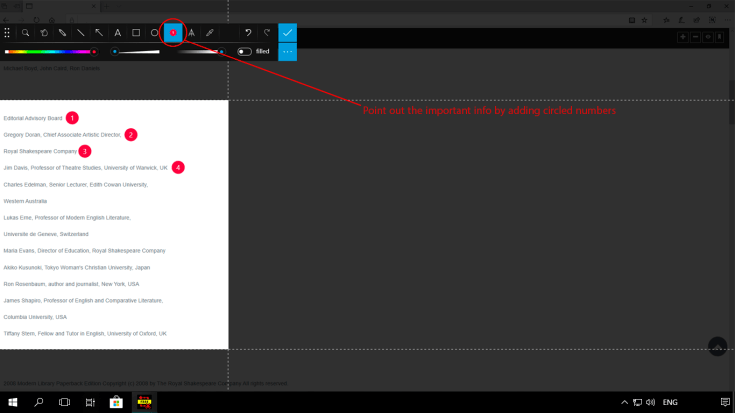Image resolution: width=735 pixels, height=413 pixels.
Task: Click the circled number 4 annotation
Action: [178, 167]
